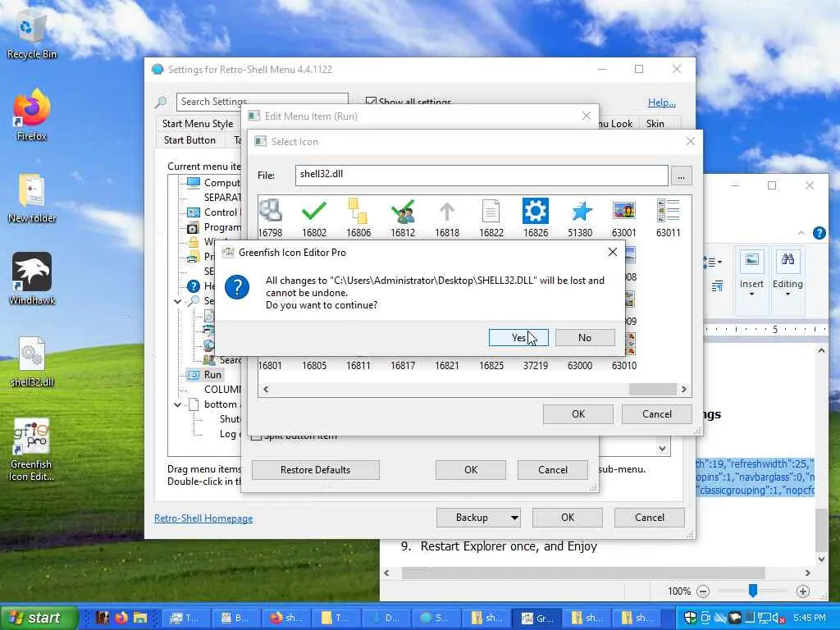Click the file browse ellipsis button
Viewport: 840px width, 630px height.
[681, 176]
